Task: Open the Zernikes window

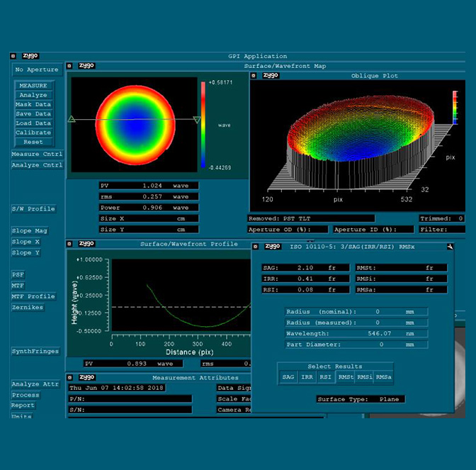Action: click(x=28, y=308)
